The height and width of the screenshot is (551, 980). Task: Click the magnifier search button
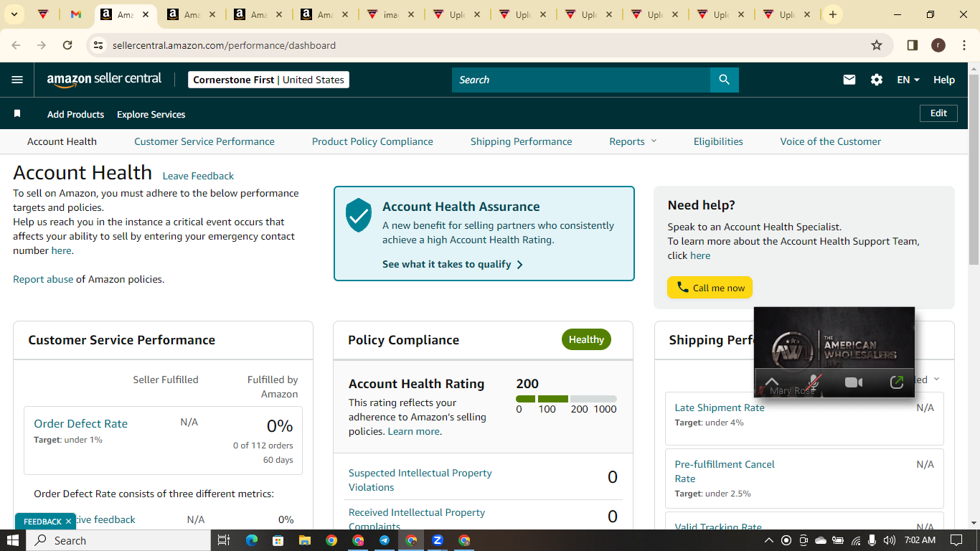point(725,80)
